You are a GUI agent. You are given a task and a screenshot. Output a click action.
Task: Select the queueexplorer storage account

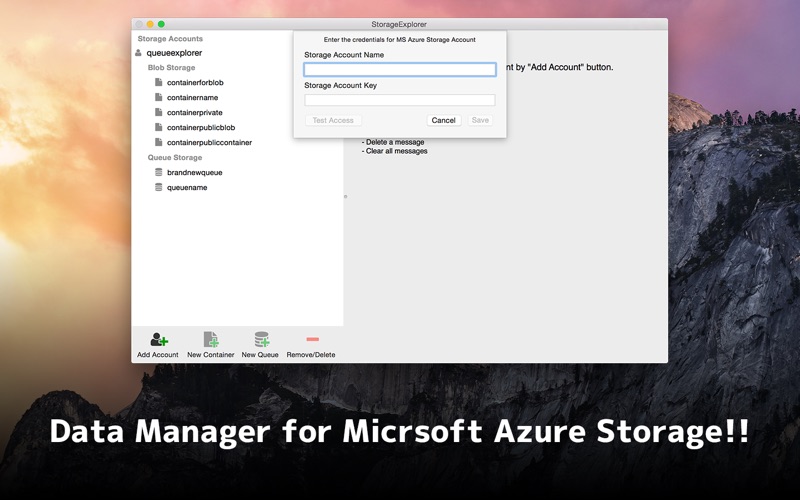tap(174, 53)
